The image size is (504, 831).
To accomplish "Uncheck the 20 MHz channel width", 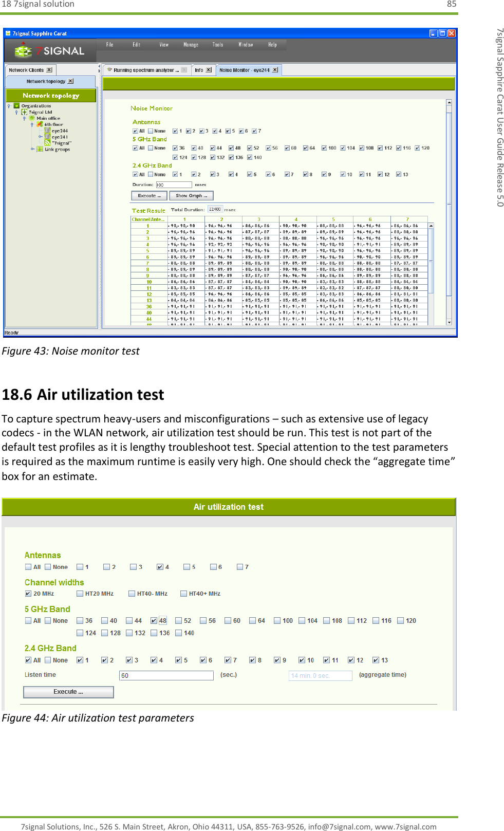I will pyautogui.click(x=28, y=594).
